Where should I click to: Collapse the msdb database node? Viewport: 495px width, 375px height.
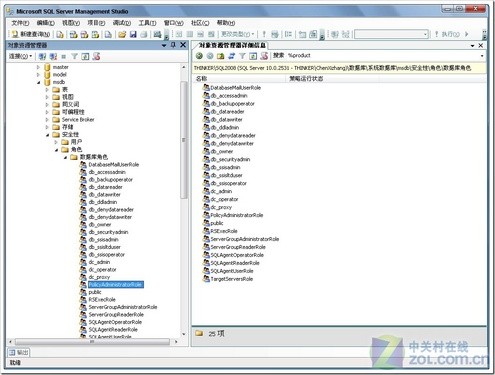(x=38, y=82)
